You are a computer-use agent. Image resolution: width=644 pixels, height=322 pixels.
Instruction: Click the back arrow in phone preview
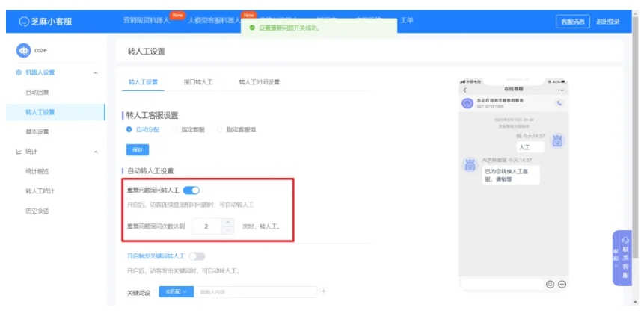(x=465, y=90)
